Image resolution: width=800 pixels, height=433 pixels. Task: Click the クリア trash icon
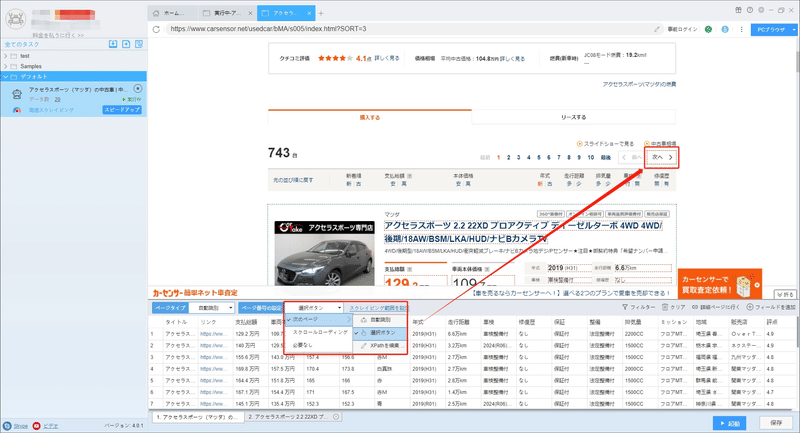665,307
